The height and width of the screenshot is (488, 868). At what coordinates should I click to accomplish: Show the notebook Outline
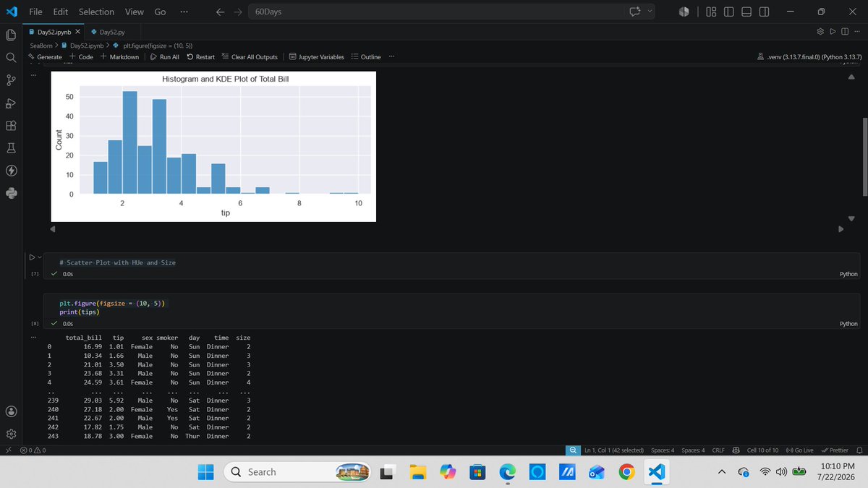pos(366,56)
